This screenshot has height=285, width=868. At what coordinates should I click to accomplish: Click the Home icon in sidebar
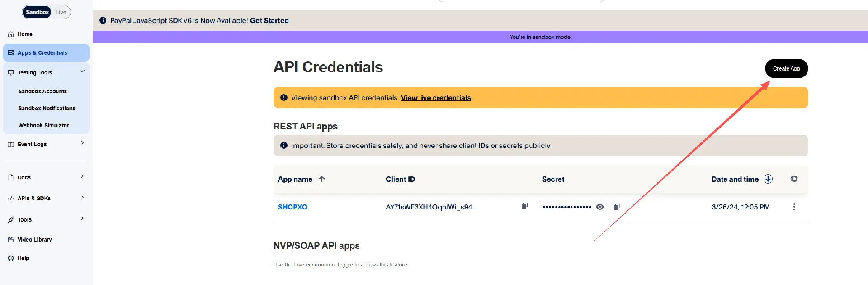tap(11, 34)
